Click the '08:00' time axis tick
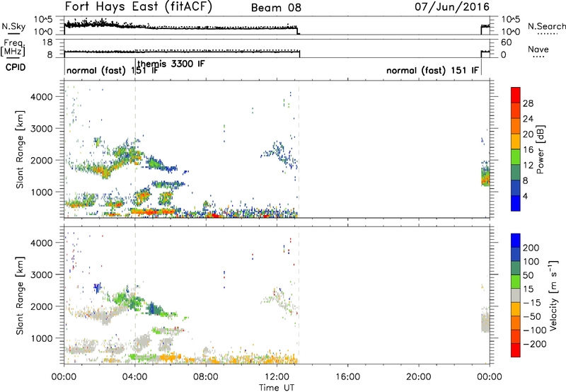 [206, 377]
